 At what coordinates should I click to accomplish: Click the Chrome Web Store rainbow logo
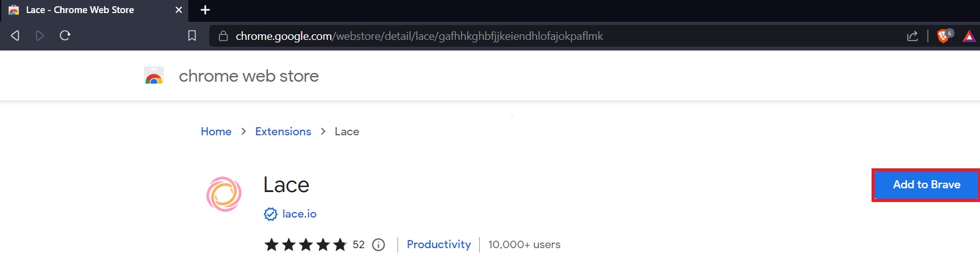tap(154, 76)
